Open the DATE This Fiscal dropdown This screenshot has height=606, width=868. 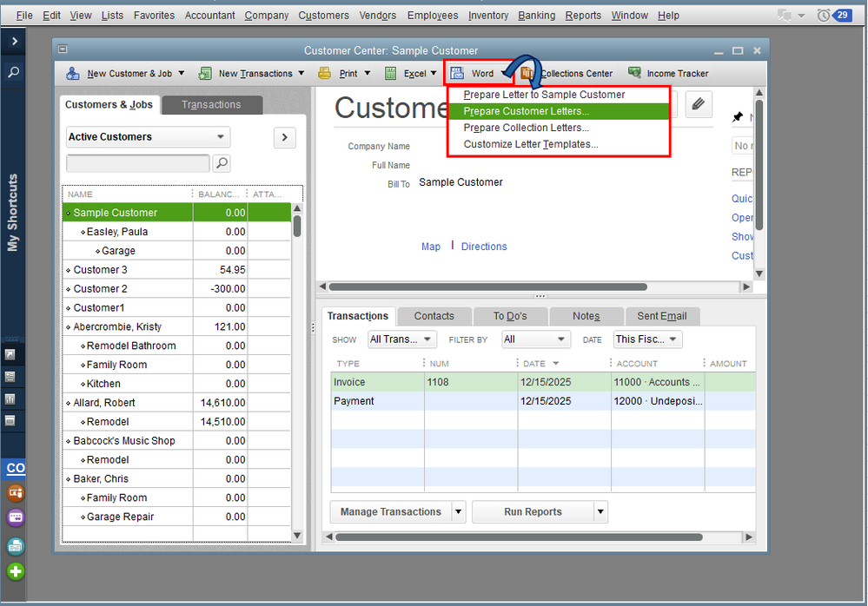click(x=647, y=339)
